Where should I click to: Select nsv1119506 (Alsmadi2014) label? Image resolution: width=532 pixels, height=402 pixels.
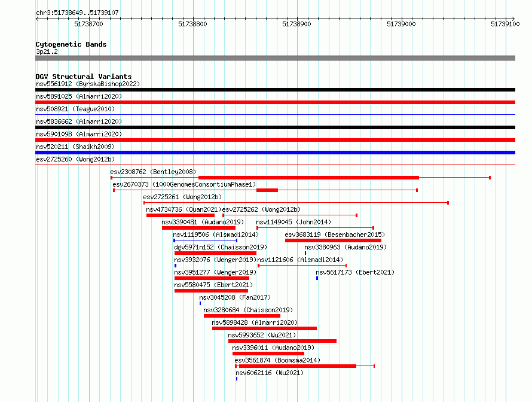(x=216, y=234)
